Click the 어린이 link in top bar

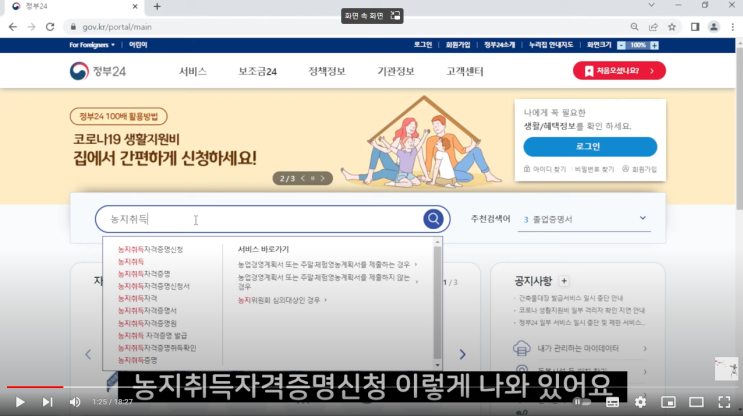138,45
